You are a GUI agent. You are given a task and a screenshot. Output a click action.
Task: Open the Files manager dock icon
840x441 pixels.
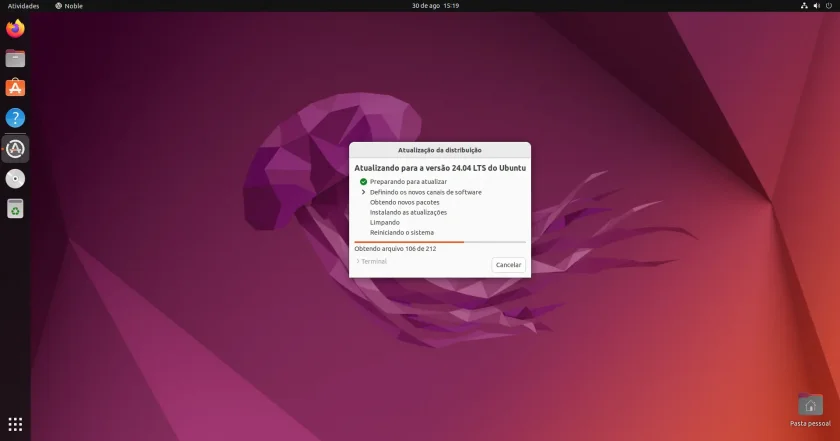point(15,58)
